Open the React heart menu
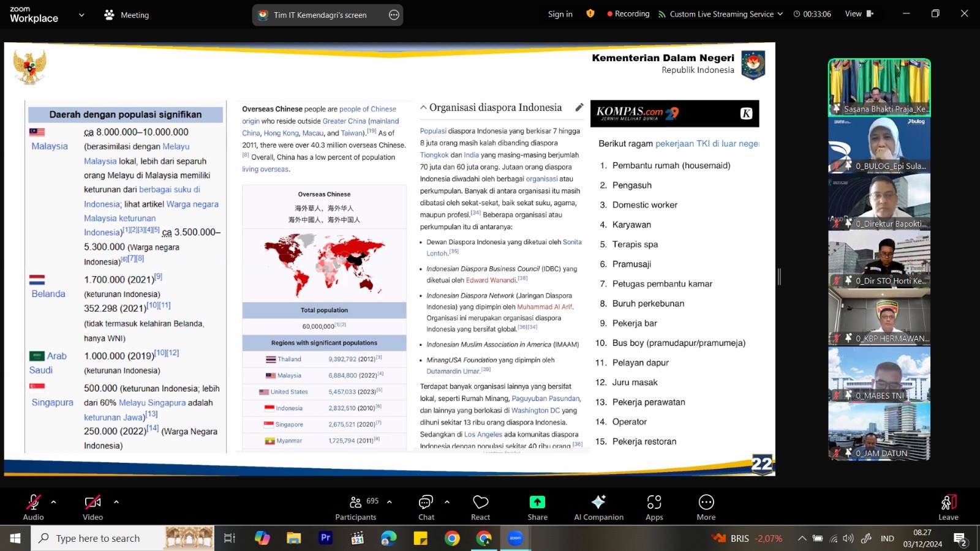 click(x=481, y=508)
